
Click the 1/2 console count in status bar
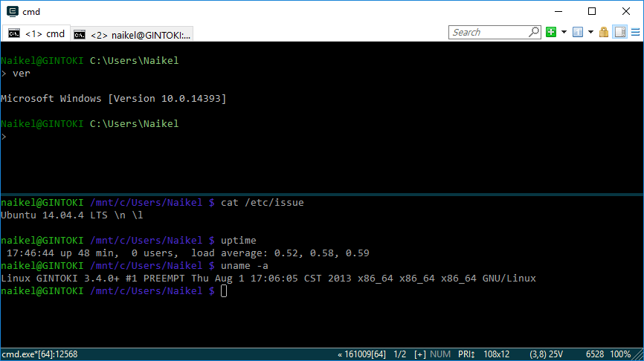click(399, 354)
